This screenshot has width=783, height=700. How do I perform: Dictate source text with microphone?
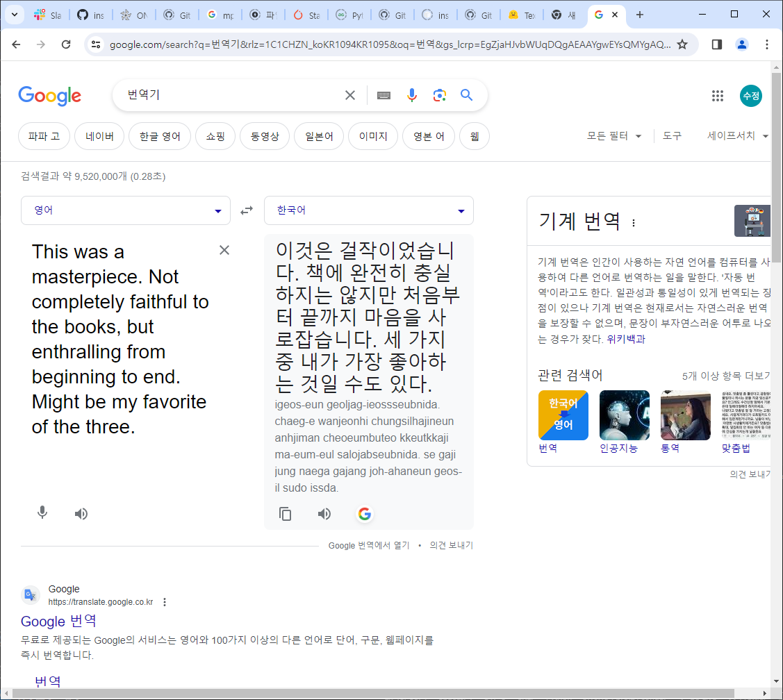click(42, 512)
